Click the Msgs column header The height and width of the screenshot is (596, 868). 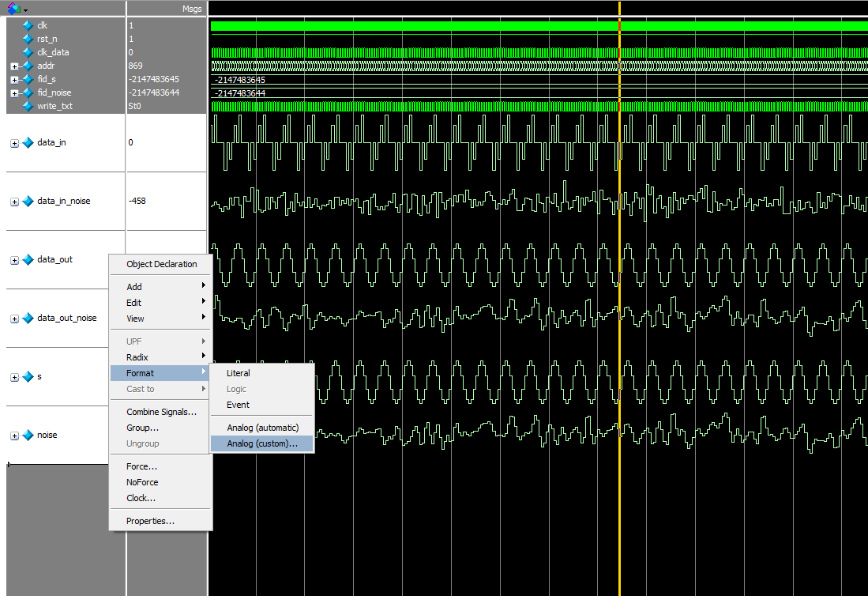[192, 9]
